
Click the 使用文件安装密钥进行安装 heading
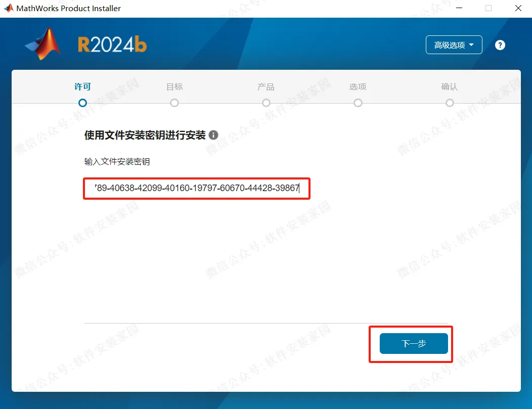[x=145, y=135]
